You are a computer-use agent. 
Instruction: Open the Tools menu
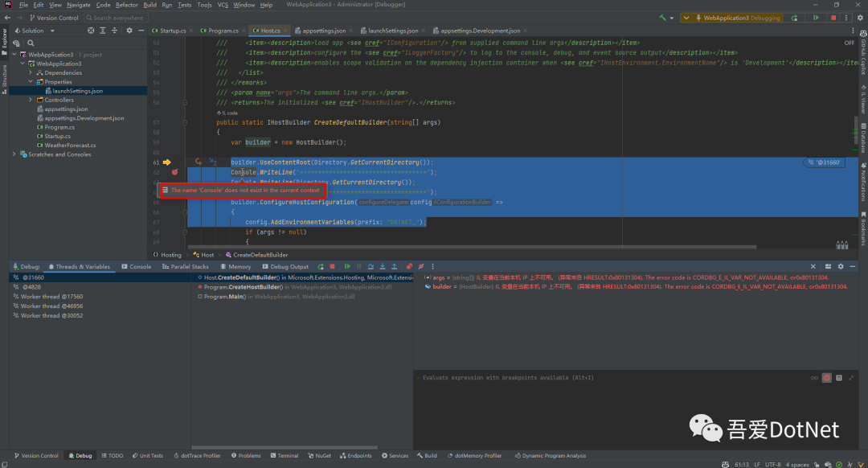point(204,5)
